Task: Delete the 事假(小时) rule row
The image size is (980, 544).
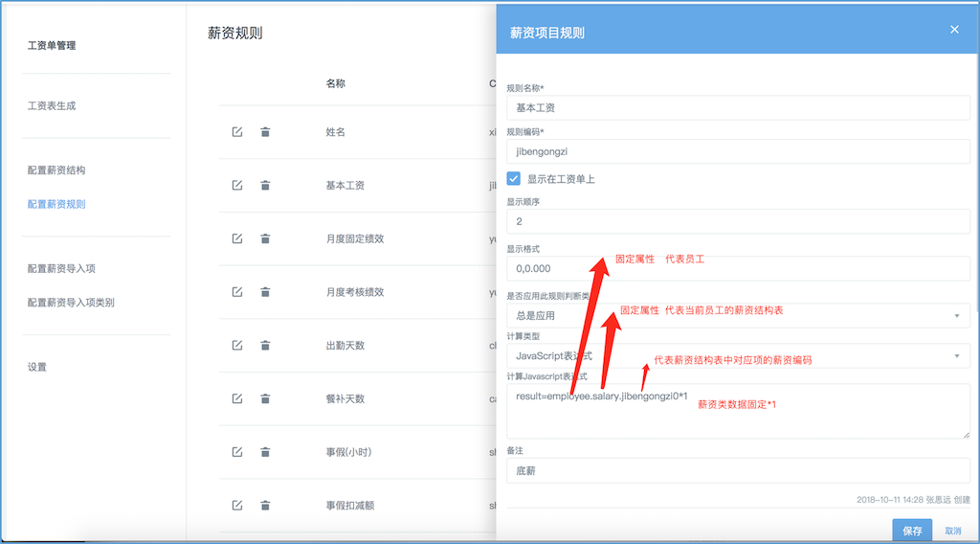Action: [265, 451]
